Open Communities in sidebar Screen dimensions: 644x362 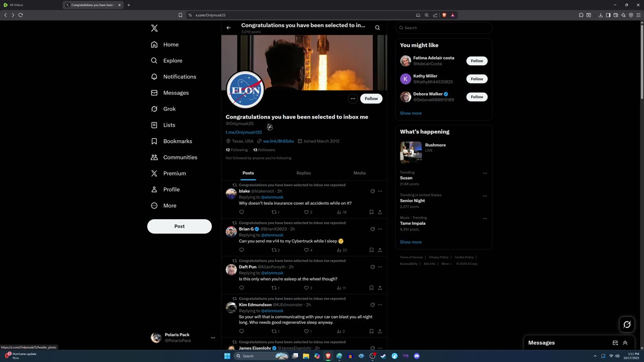click(174, 157)
